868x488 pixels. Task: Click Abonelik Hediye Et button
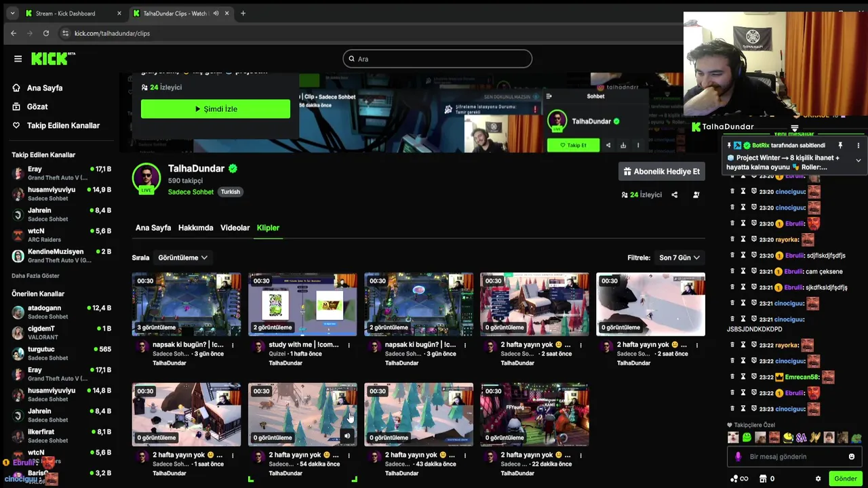[x=662, y=171]
